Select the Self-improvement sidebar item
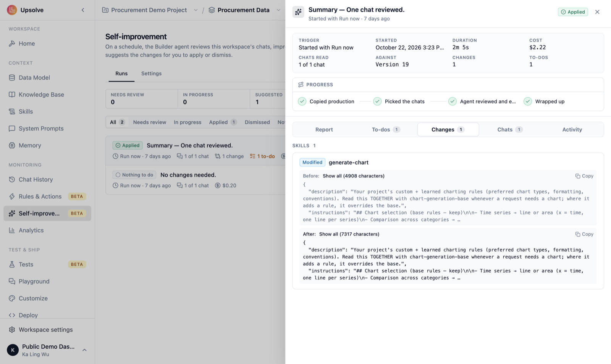 click(47, 213)
